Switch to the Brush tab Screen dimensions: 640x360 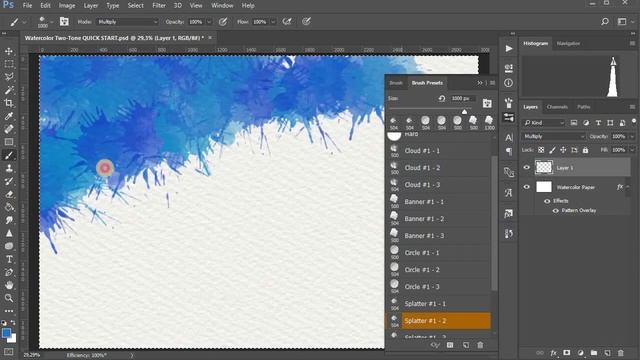tap(396, 83)
